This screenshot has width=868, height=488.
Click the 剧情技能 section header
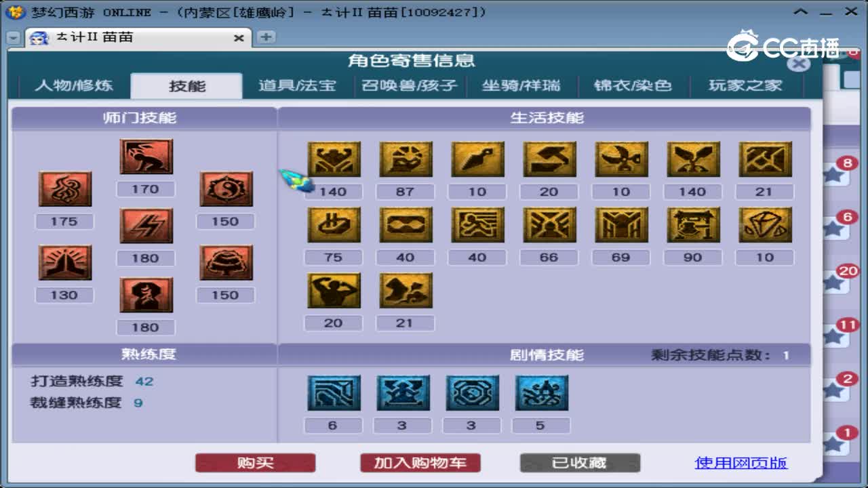(x=547, y=355)
